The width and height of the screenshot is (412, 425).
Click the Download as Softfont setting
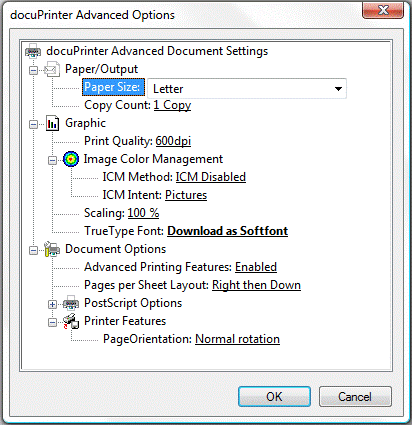228,231
